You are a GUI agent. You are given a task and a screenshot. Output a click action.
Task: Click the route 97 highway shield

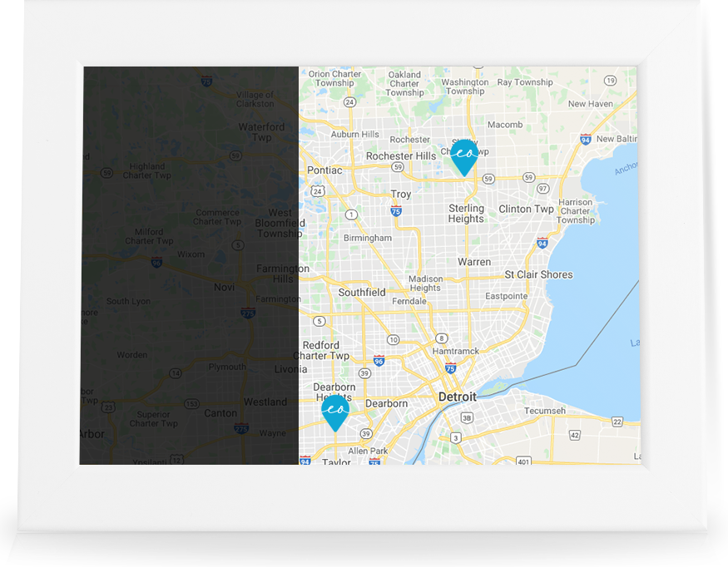click(542, 189)
